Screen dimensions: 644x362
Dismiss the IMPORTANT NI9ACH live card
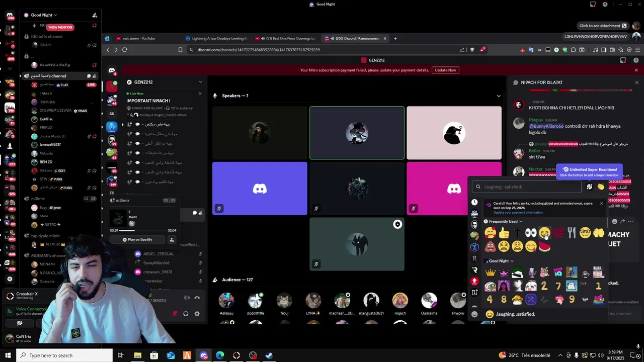coord(200,94)
